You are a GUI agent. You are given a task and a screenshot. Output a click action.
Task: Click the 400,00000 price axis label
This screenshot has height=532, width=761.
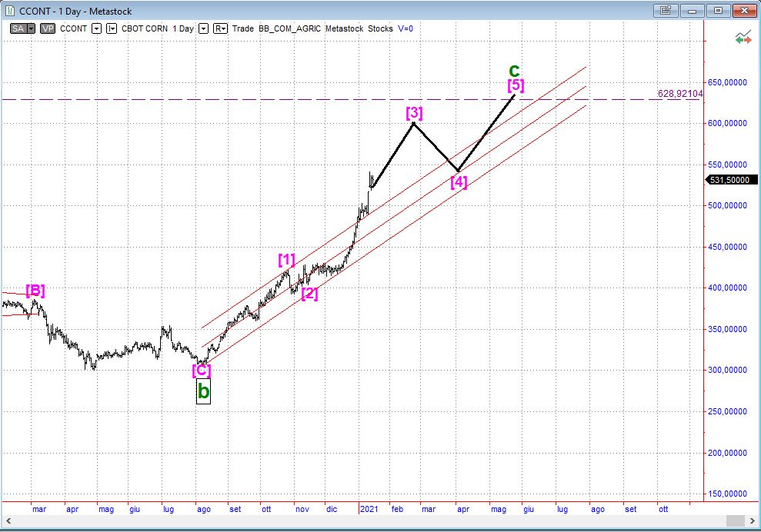coord(726,288)
